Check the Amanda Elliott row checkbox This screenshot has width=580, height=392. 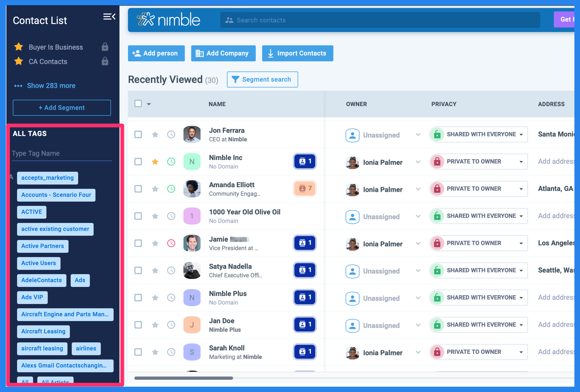click(x=138, y=189)
